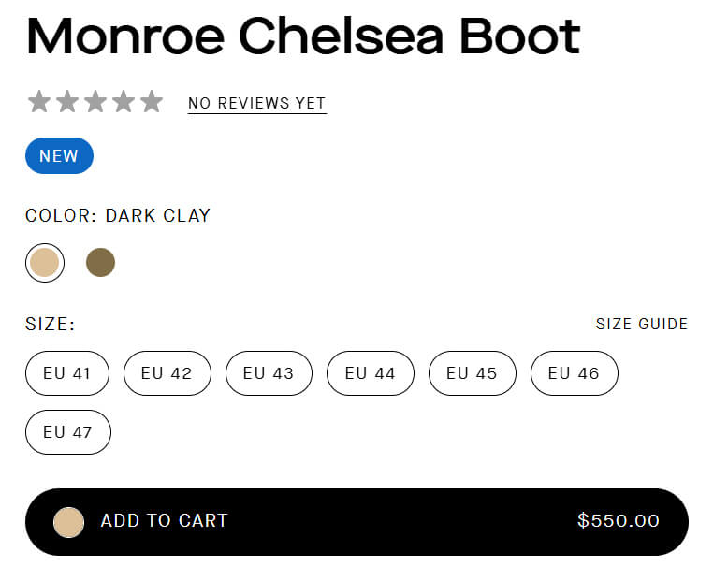
Task: Select size EU 41
Action: pyautogui.click(x=67, y=373)
